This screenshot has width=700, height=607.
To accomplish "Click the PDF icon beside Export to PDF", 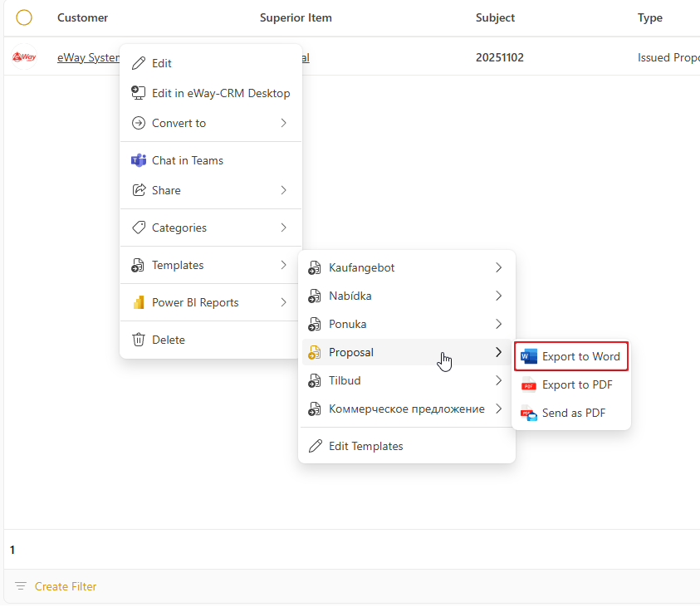I will click(528, 385).
